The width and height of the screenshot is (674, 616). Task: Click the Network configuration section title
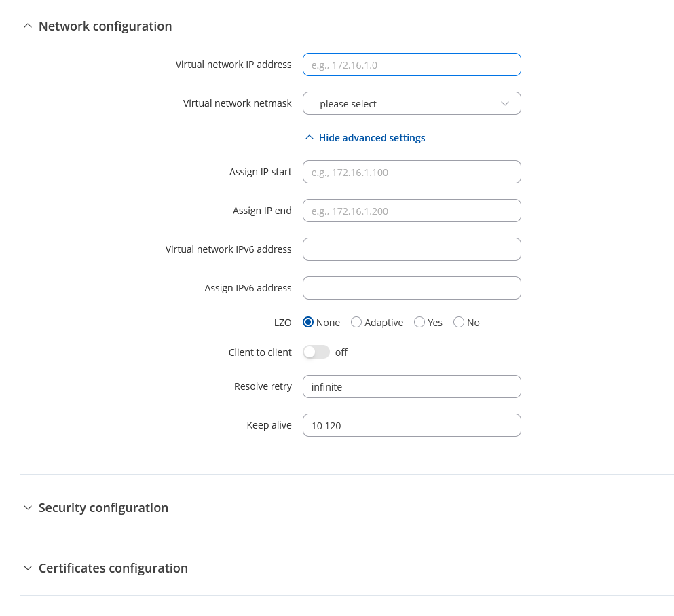tap(105, 26)
